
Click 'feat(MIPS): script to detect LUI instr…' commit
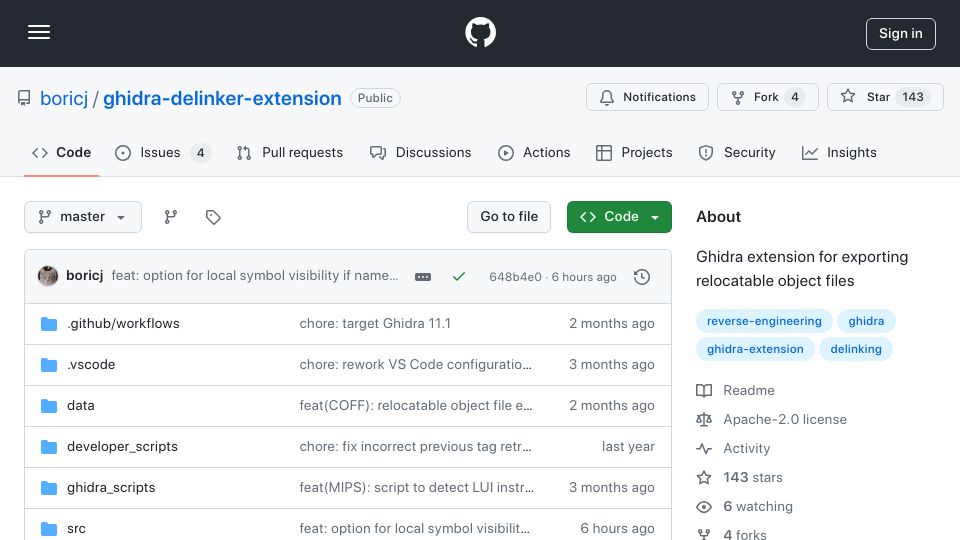coord(416,487)
